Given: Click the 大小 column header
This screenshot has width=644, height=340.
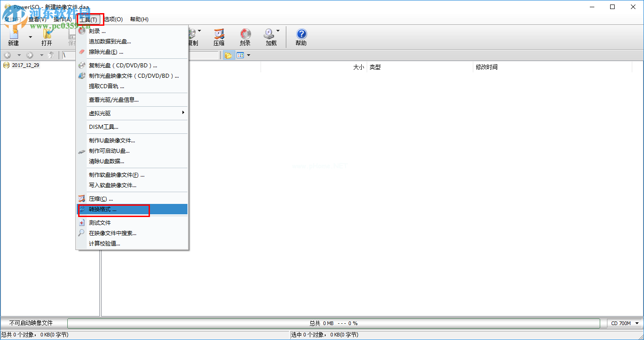Looking at the screenshot, I should [359, 67].
